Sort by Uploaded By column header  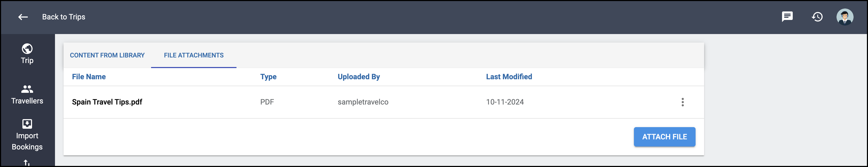click(x=358, y=77)
